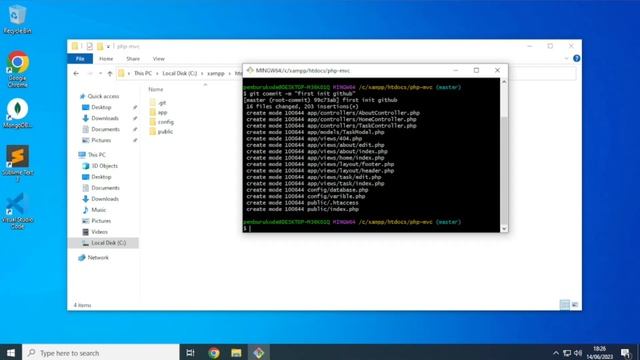Click the Git Bash title bar icon
Viewport: 640px width, 360px height.
point(250,70)
